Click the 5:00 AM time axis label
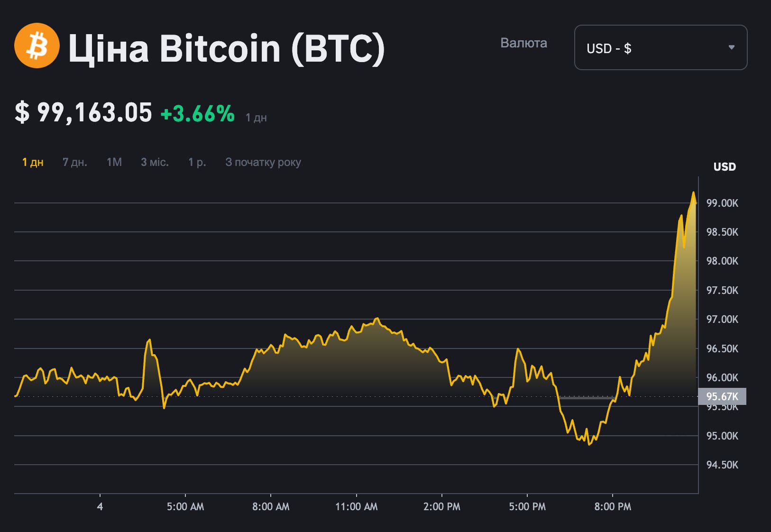 click(185, 506)
